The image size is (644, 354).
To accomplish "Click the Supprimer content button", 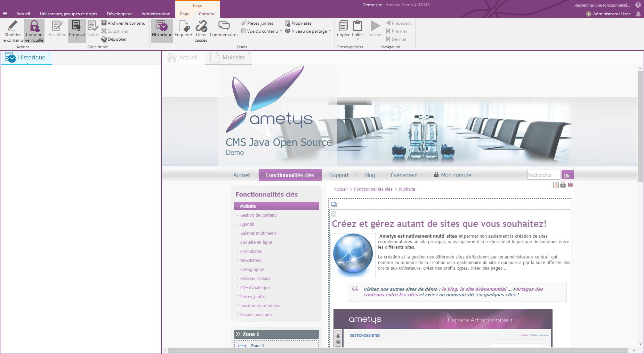I will point(115,31).
